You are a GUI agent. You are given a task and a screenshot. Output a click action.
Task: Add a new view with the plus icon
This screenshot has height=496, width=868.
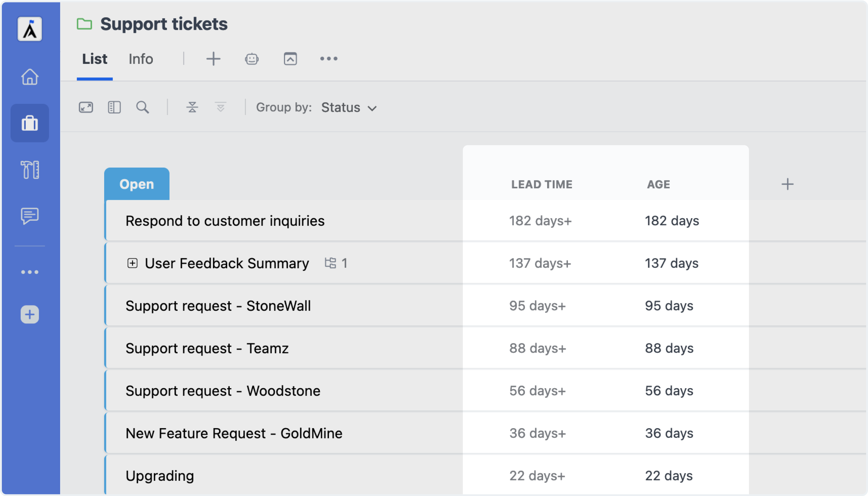pyautogui.click(x=213, y=59)
